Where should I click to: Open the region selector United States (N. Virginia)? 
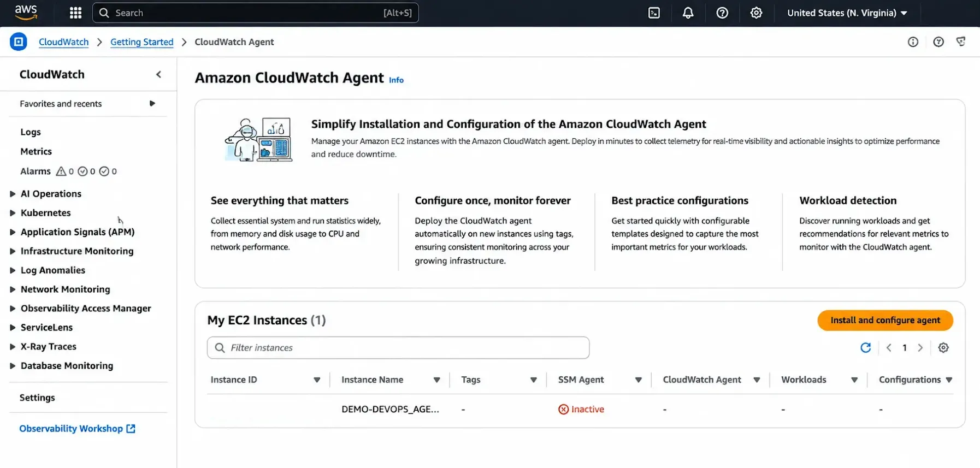coord(847,13)
